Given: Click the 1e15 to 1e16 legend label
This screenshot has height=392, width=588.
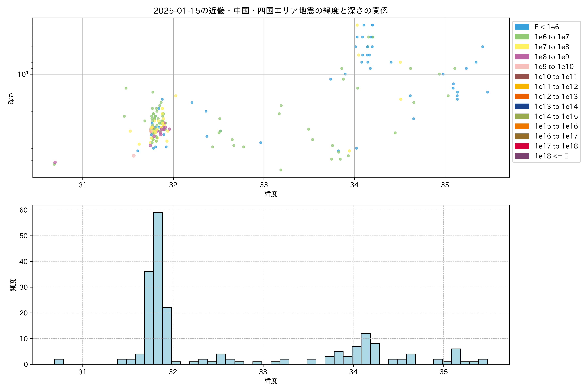Looking at the screenshot, I should pos(556,126).
